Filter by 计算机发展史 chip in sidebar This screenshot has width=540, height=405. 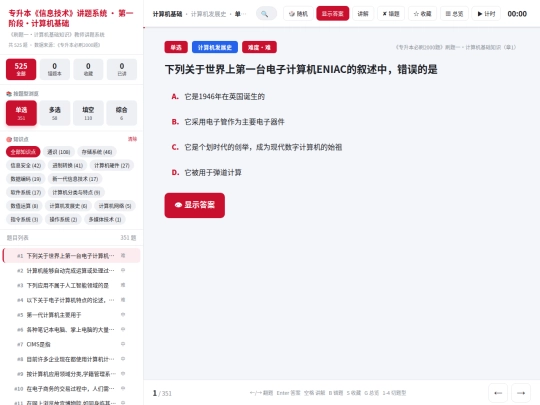tap(68, 206)
